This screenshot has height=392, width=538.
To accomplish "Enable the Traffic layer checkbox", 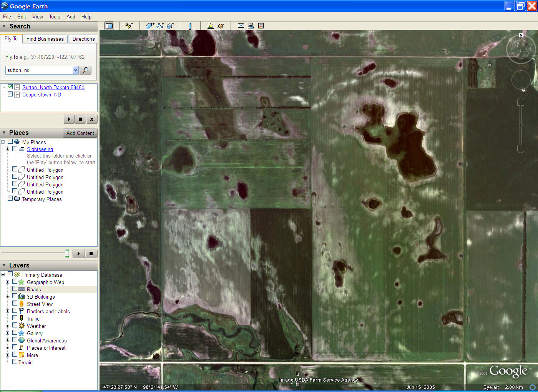I will coord(15,318).
